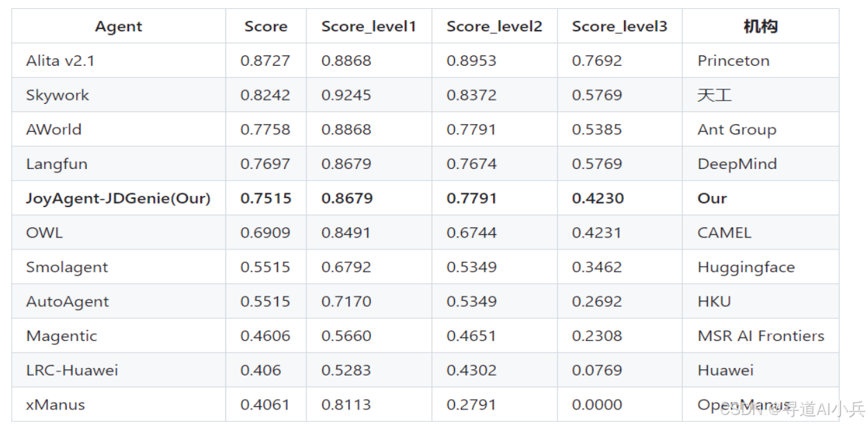Click the MSR AI Frontiers cell
The width and height of the screenshot is (868, 424).
[761, 336]
